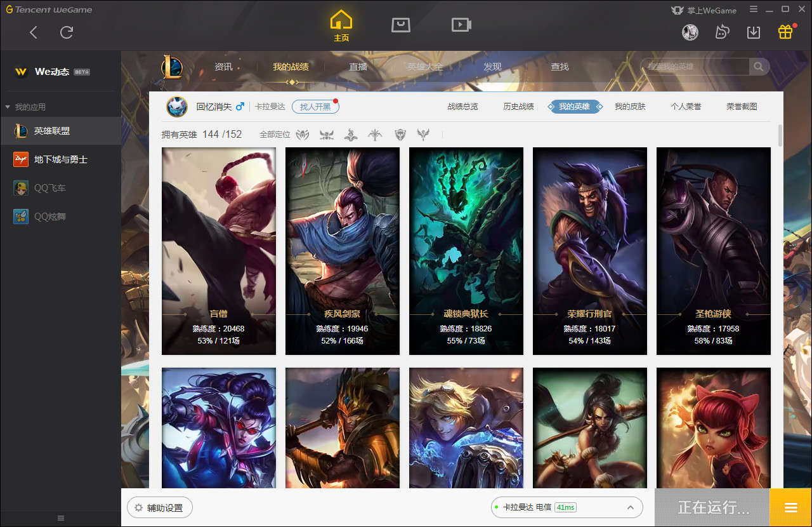Viewport: 812px width, 527px height.
Task: Open the 荣誉截图 sub-tab
Action: 742,107
